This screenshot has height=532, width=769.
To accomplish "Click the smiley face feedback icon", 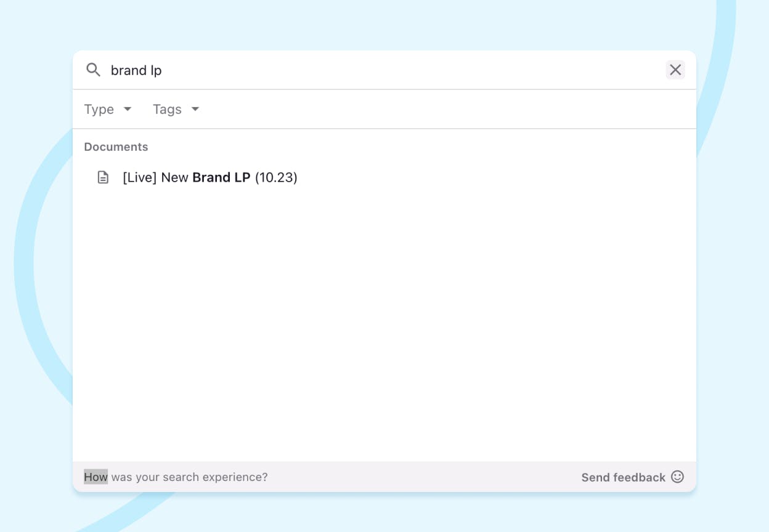I will [677, 477].
